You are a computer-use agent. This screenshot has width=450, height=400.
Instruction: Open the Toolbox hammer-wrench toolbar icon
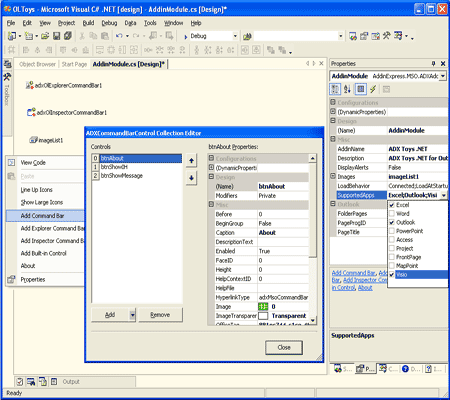(386, 35)
